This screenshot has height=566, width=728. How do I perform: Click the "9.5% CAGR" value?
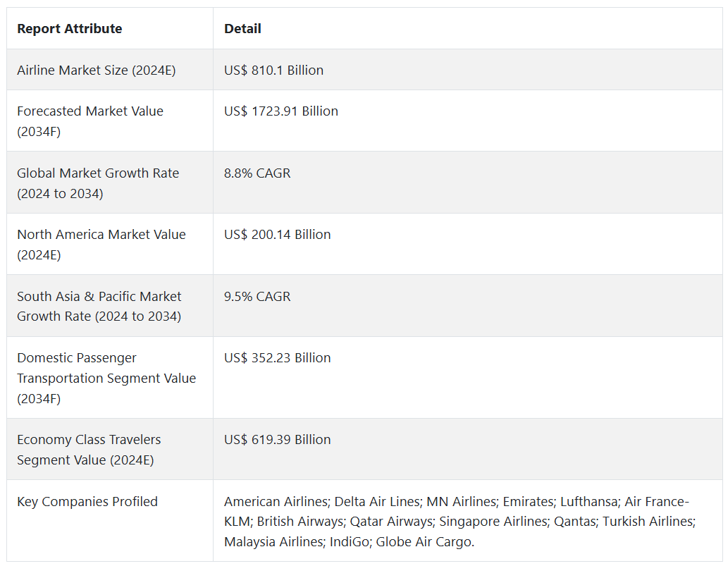[257, 297]
